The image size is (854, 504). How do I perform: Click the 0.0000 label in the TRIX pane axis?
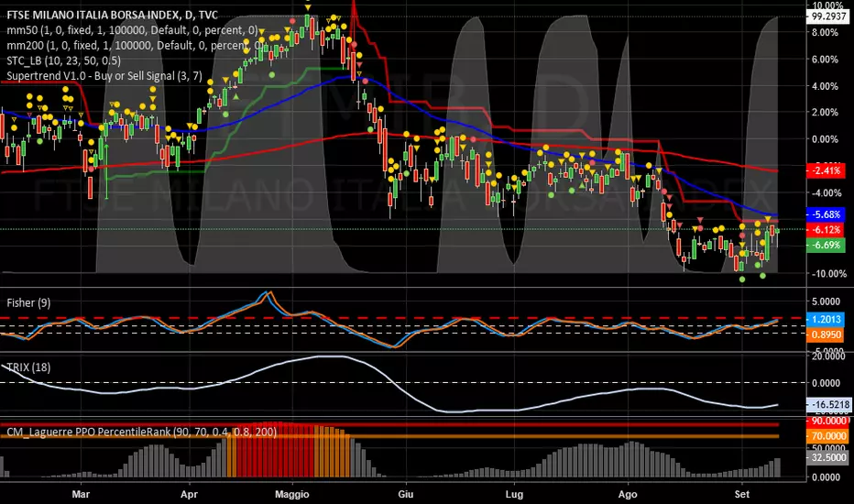tap(827, 383)
